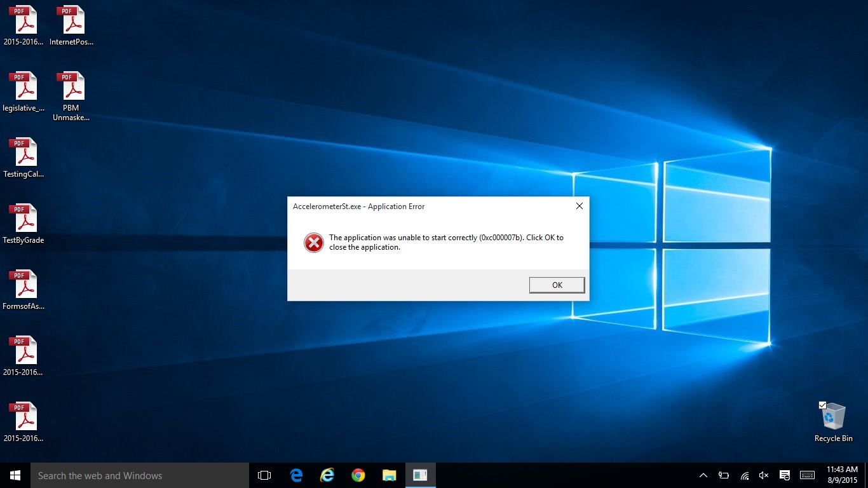Select the legislative_... PDF desktop icon
Viewport: 868px width, 488px height.
[x=24, y=91]
